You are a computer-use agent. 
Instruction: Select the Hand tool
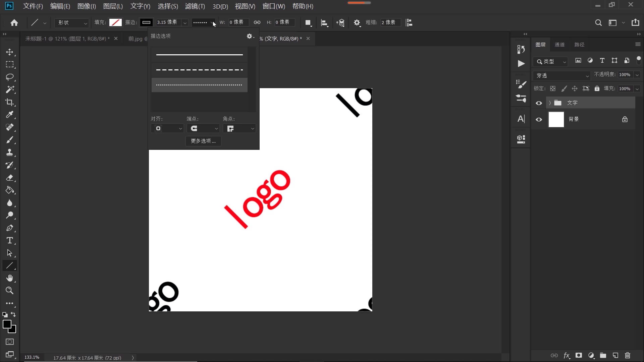(x=10, y=278)
